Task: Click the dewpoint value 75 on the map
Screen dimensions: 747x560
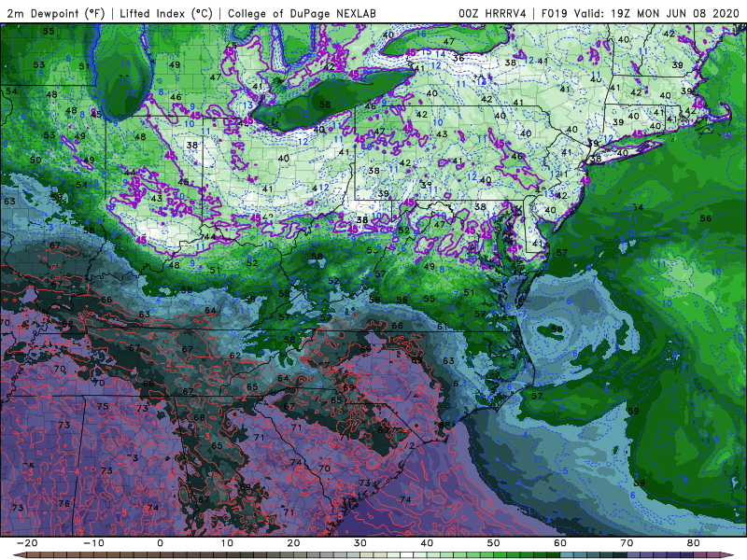Action: pos(103,407)
